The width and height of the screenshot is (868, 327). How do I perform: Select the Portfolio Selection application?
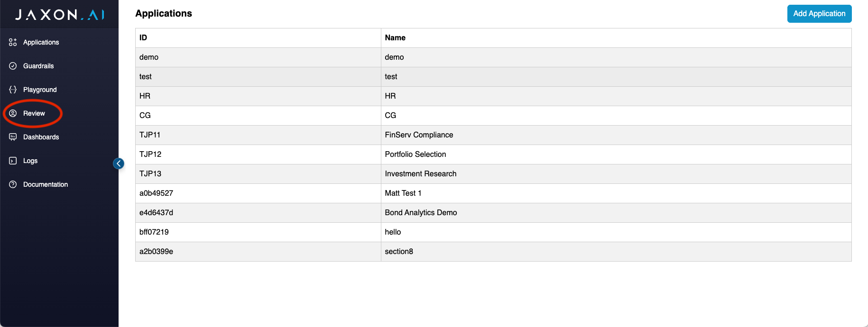click(x=415, y=154)
